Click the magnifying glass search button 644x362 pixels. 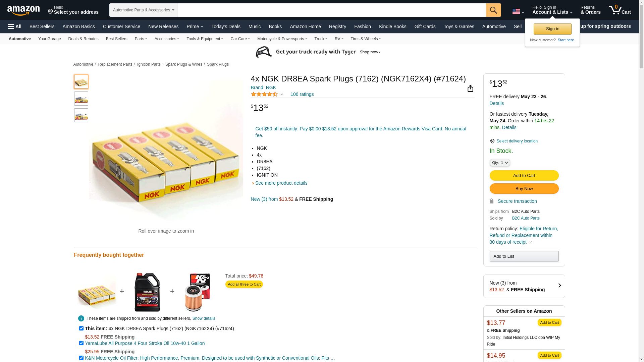pyautogui.click(x=493, y=10)
